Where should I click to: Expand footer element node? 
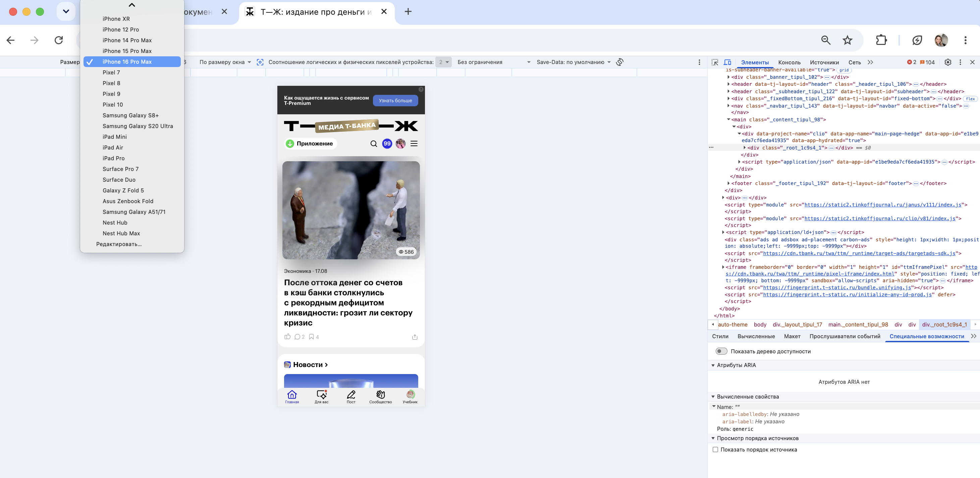tap(728, 183)
